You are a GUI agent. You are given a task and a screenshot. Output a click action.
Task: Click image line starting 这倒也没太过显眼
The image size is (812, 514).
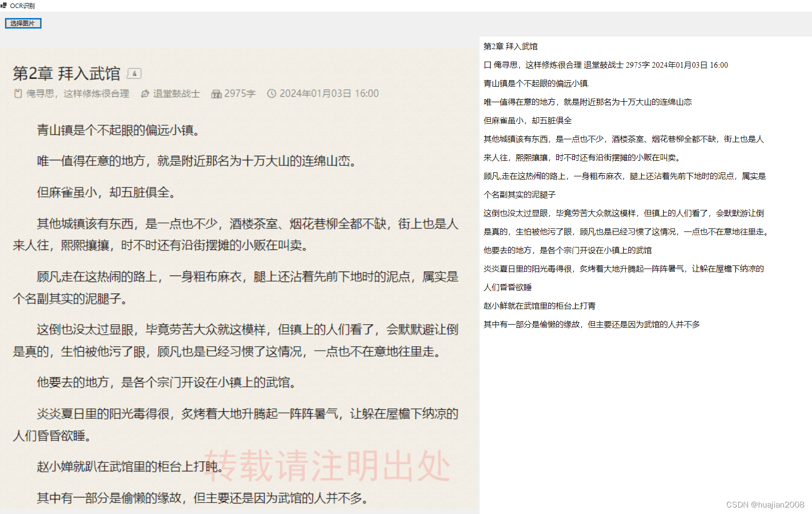pos(247,330)
